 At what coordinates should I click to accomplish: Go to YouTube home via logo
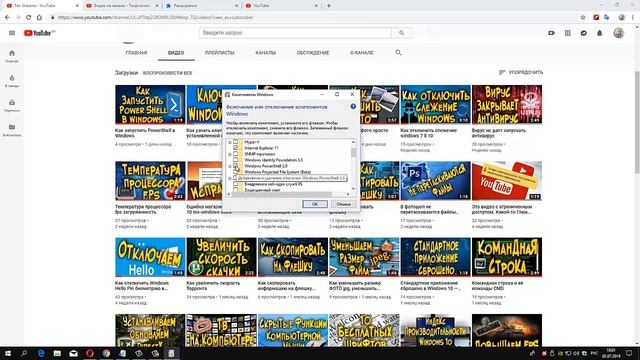(x=39, y=33)
